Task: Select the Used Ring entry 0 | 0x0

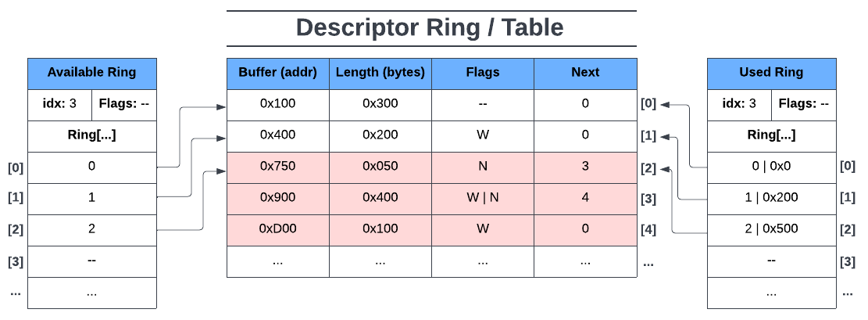Action: pyautogui.click(x=771, y=167)
